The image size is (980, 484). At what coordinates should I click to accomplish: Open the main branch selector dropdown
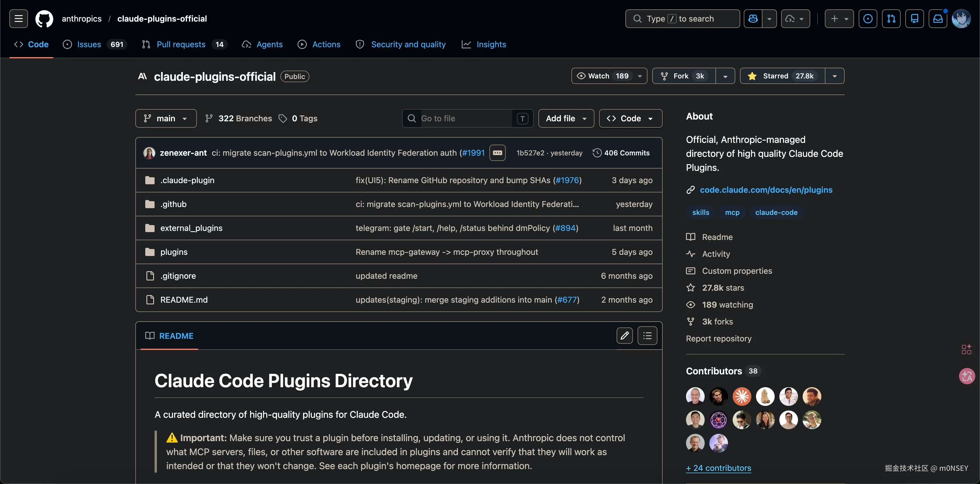pyautogui.click(x=166, y=118)
